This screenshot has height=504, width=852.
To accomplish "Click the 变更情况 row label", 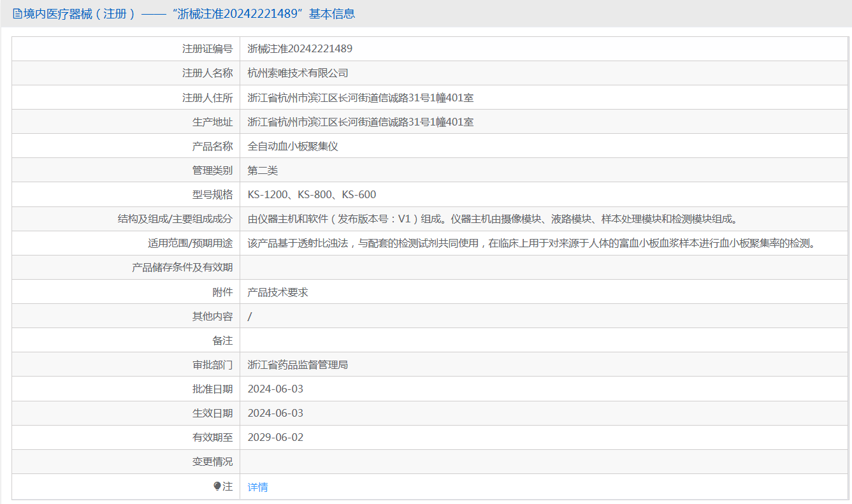I will [212, 461].
